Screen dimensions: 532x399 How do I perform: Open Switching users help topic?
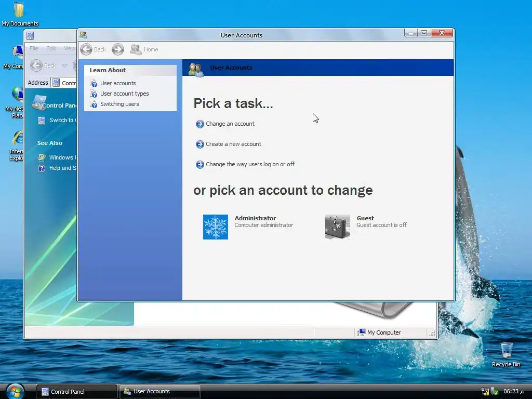(x=119, y=104)
